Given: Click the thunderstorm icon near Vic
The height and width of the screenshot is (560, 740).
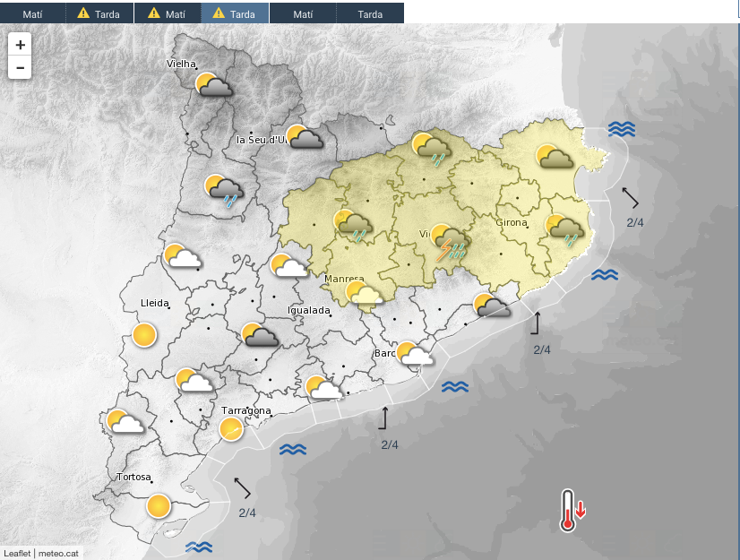Looking at the screenshot, I should (x=450, y=242).
